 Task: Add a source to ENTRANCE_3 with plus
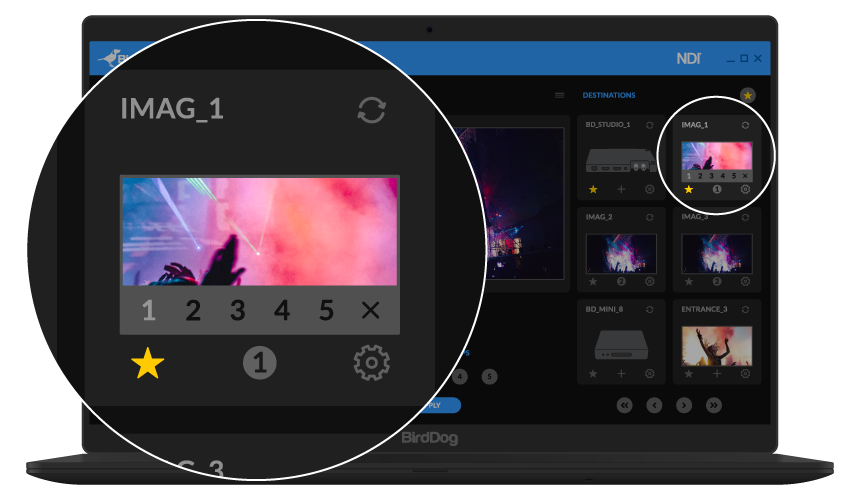tap(717, 373)
